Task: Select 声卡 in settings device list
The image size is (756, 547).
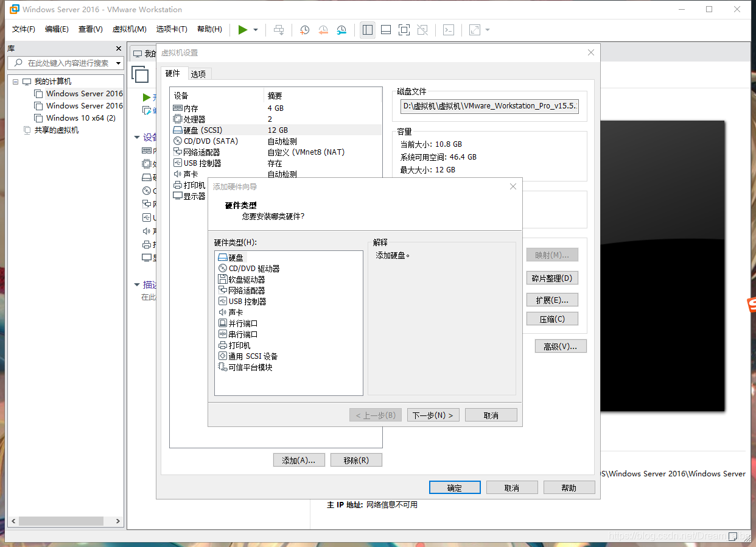Action: (x=277, y=174)
